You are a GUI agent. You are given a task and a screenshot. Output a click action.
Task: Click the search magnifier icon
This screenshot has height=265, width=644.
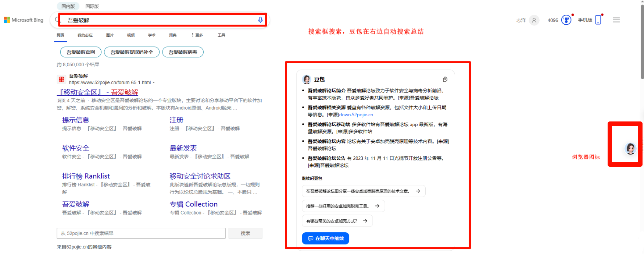point(57,20)
